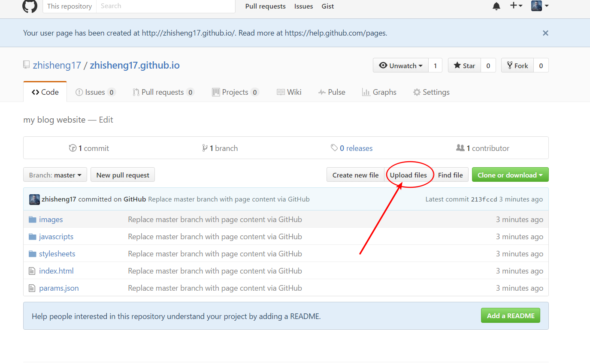This screenshot has height=364, width=590.
Task: Focus the Search input field
Action: [x=166, y=6]
